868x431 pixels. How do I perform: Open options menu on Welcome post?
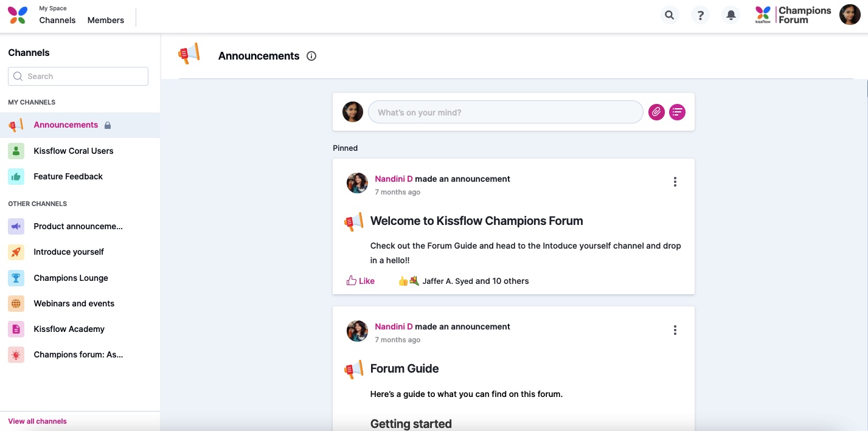675,182
